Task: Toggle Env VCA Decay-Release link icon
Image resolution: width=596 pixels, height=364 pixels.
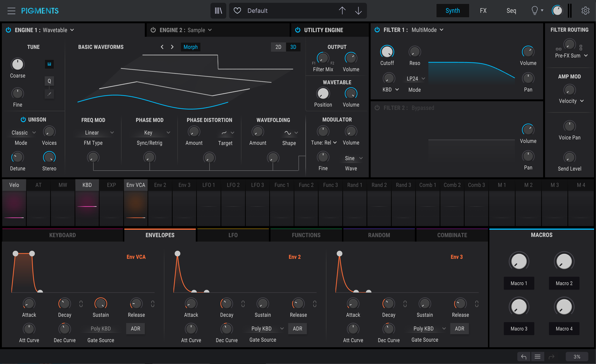Action: 81,304
